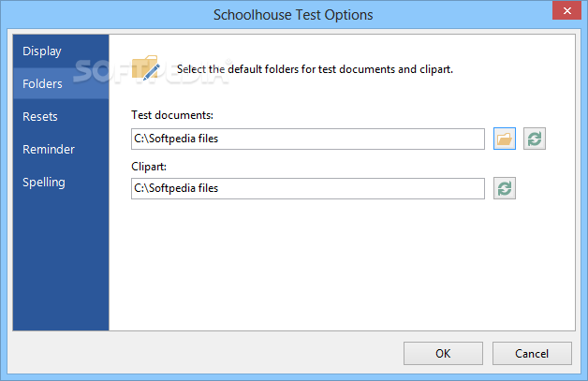588x381 pixels.
Task: Browse for the Test documents folder
Action: tap(505, 139)
